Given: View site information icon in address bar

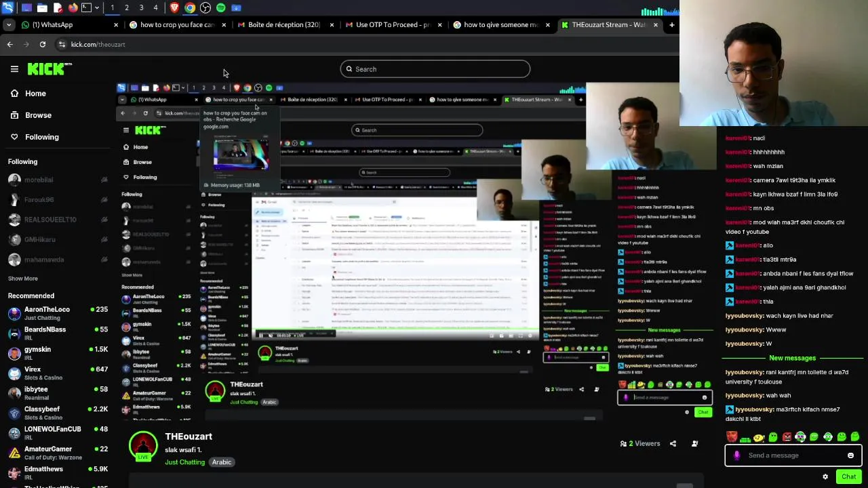Looking at the screenshot, I should point(62,45).
